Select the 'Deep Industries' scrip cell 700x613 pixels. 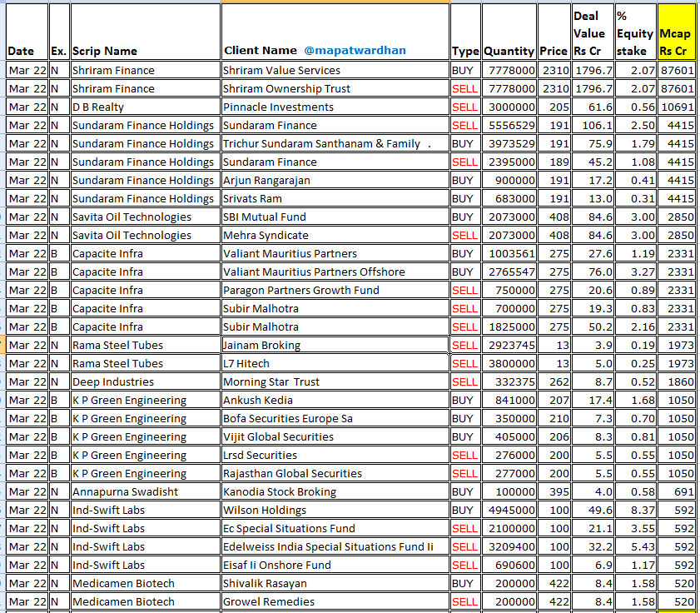146,381
